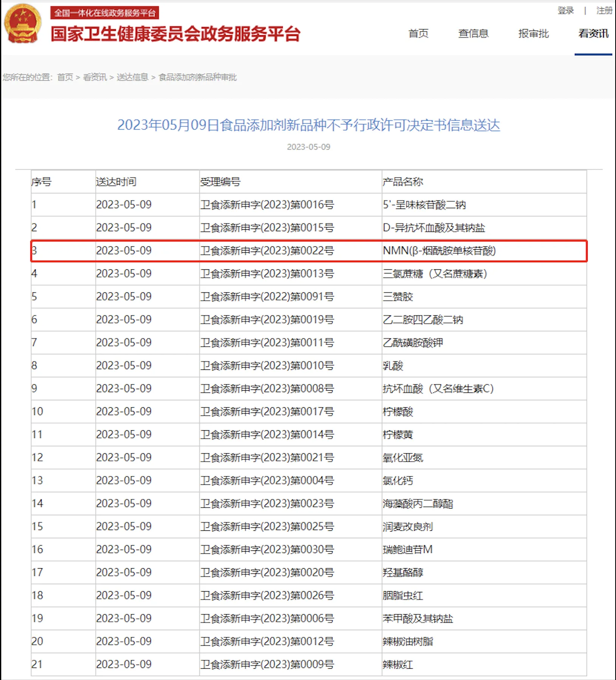The width and height of the screenshot is (616, 680).
Task: Open the 首页 navigation tab
Action: point(418,34)
